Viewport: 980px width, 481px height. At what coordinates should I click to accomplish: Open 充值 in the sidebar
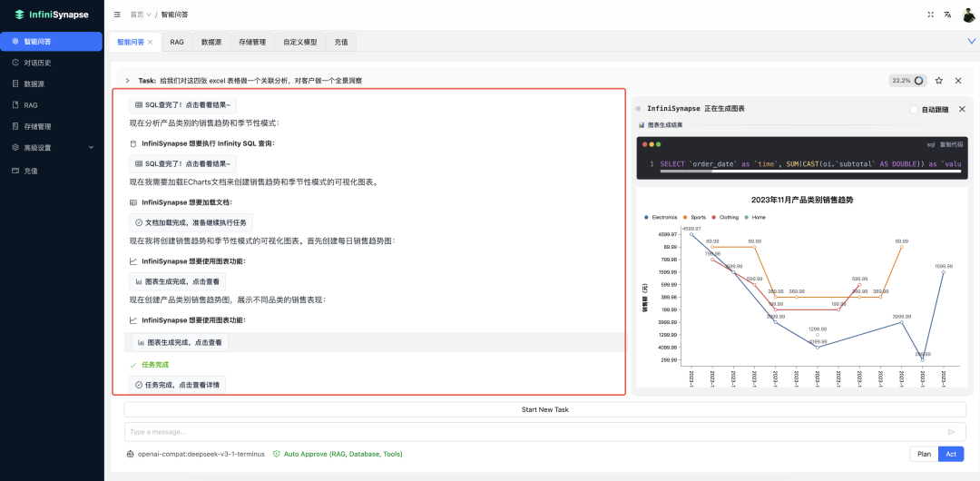coord(51,171)
